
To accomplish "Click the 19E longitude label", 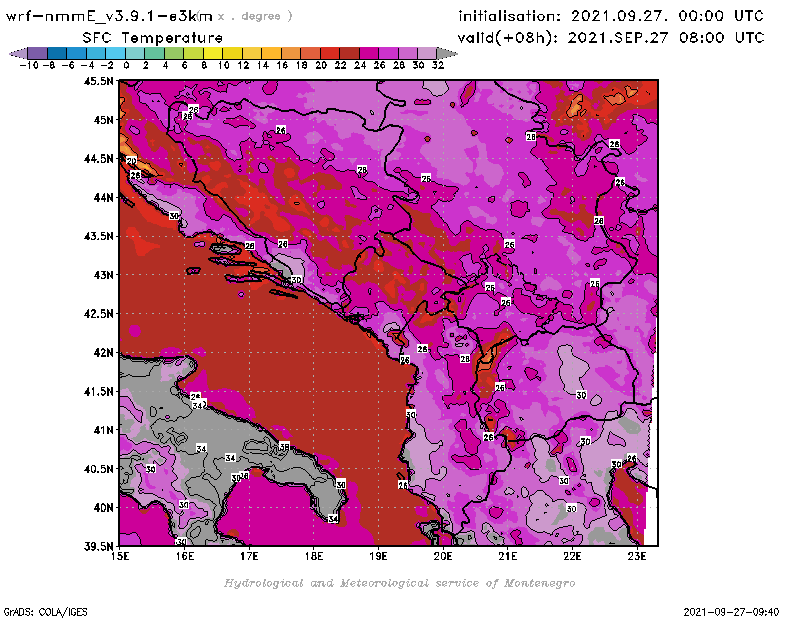I will coord(379,556).
